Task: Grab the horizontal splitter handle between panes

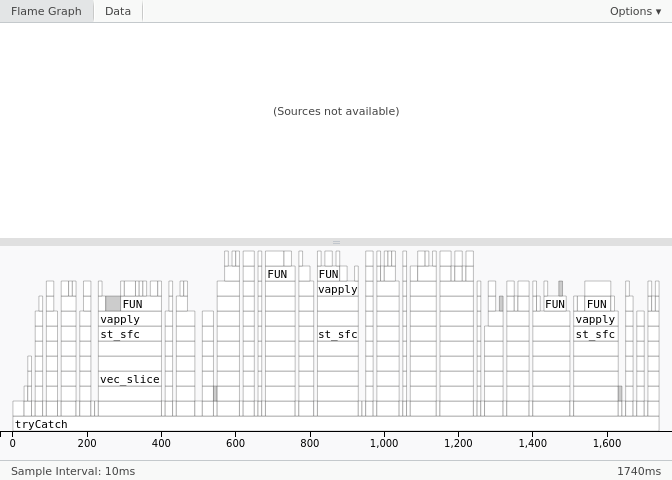Action: 336,242
